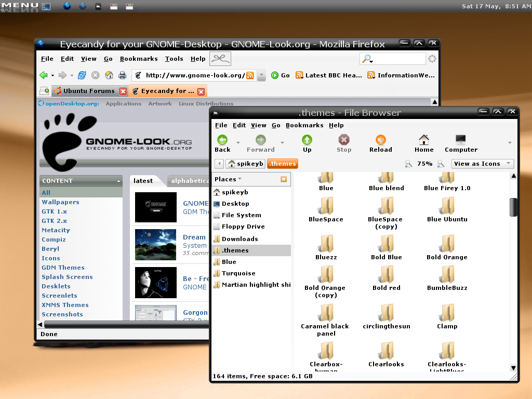This screenshot has width=532, height=399.
Task: Open the BumbleBuzz folder icon
Action: [447, 274]
